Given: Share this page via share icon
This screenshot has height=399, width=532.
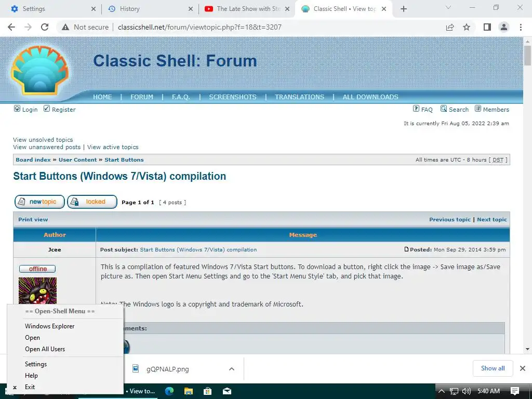Looking at the screenshot, I should pos(450,27).
